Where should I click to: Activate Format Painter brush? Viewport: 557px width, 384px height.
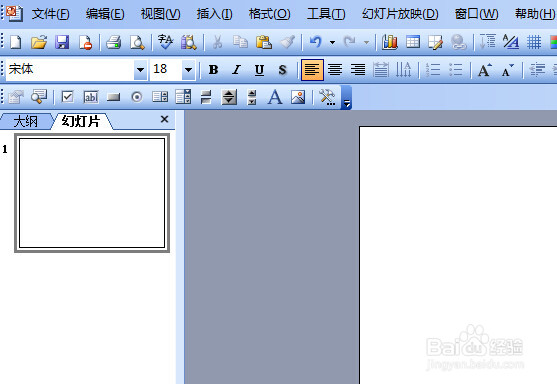287,42
